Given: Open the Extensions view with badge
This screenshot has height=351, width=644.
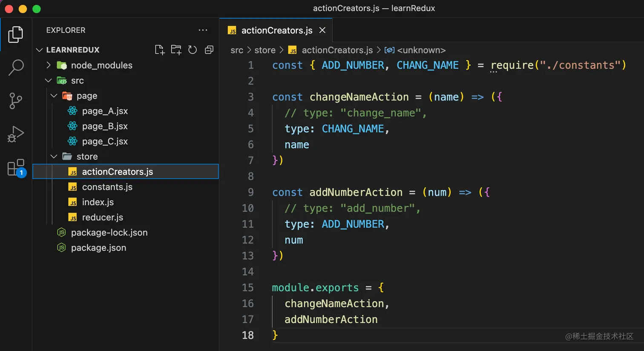Looking at the screenshot, I should (17, 168).
